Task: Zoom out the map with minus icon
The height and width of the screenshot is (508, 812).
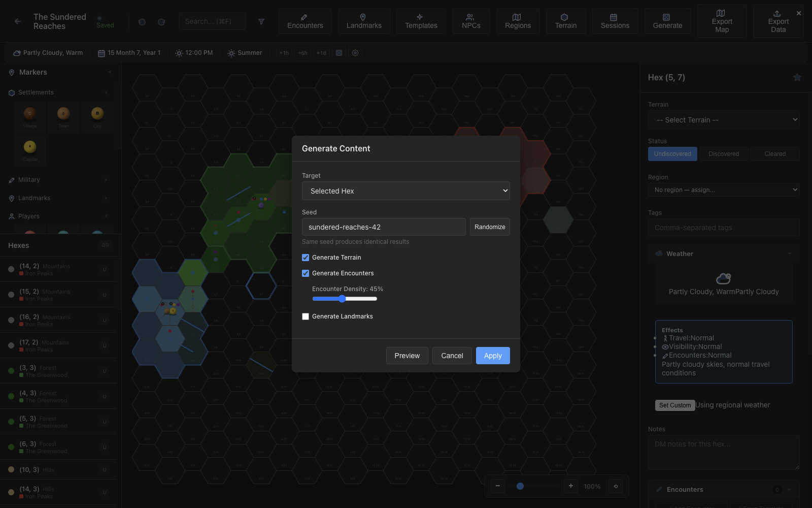Action: (x=498, y=486)
